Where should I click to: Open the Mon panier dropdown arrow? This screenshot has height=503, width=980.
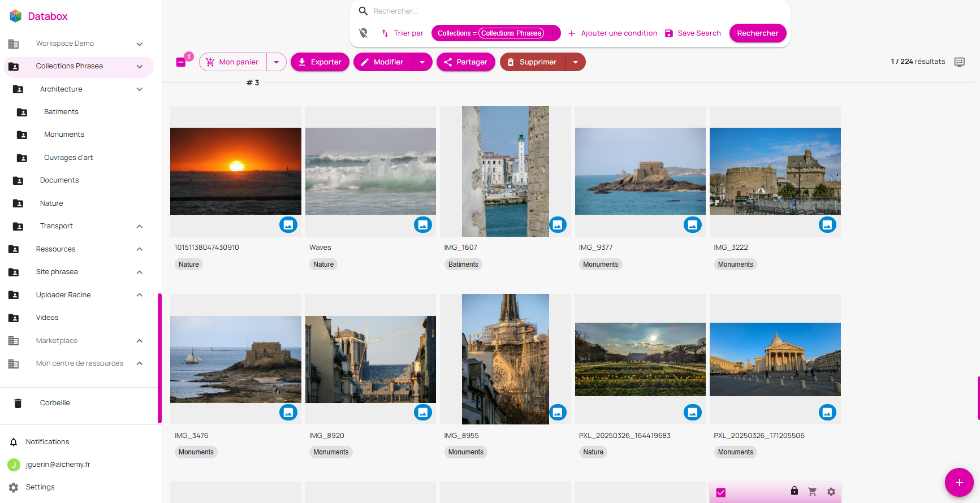(277, 62)
